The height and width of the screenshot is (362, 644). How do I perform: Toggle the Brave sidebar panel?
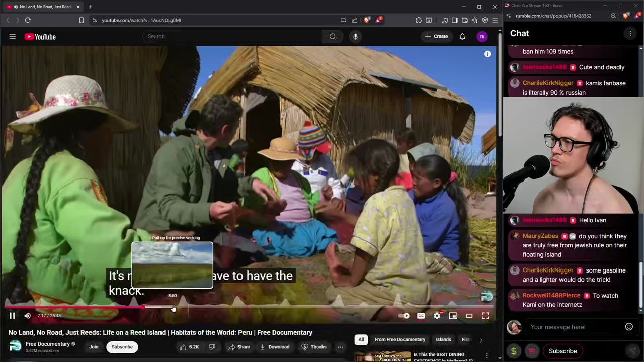455,20
